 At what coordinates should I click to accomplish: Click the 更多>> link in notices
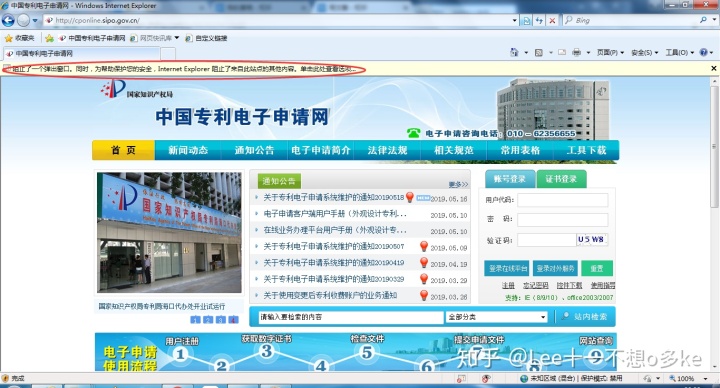[x=458, y=185]
